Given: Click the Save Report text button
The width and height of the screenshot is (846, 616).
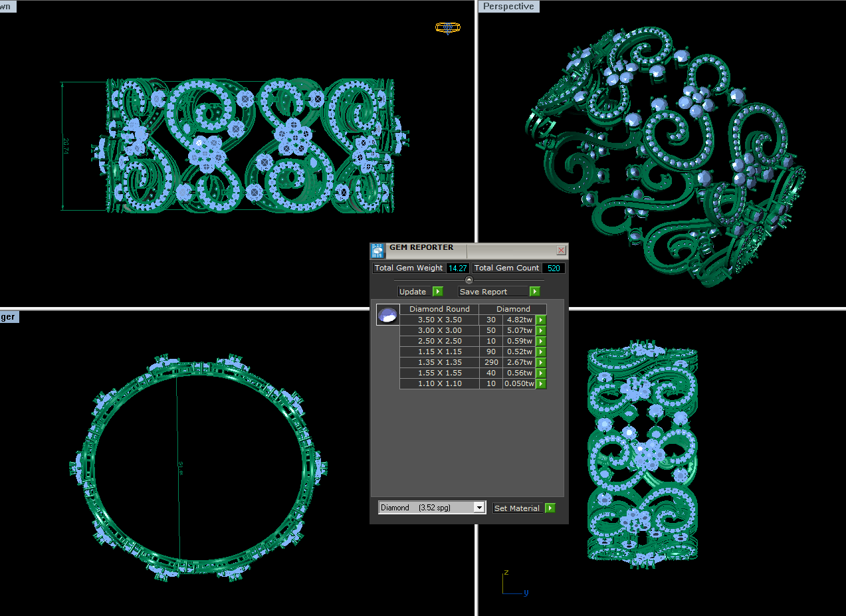Looking at the screenshot, I should [x=494, y=292].
